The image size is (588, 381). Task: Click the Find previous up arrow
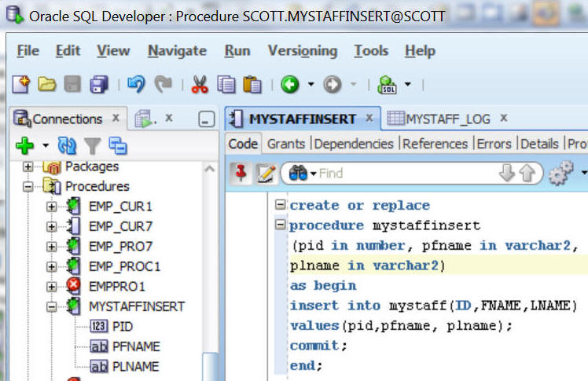527,173
